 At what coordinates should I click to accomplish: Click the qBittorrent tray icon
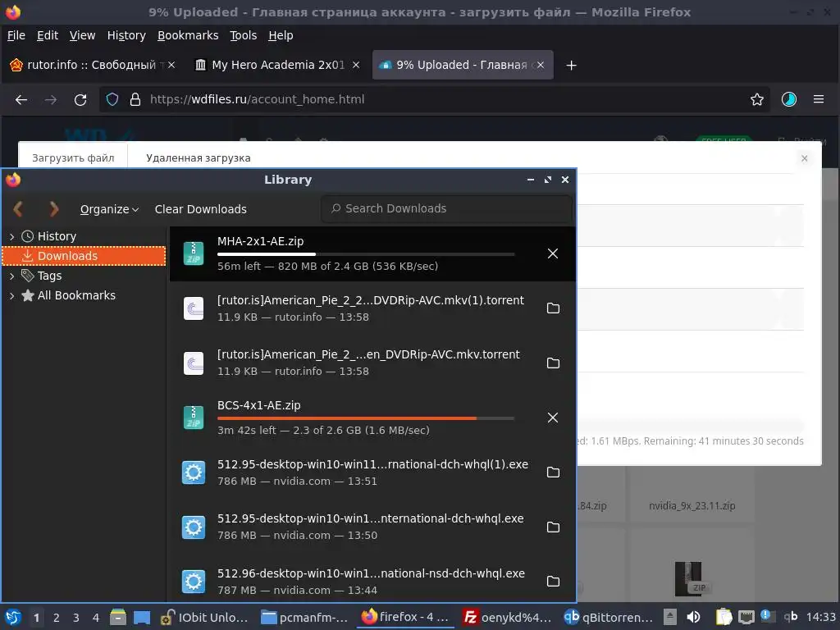(x=791, y=617)
